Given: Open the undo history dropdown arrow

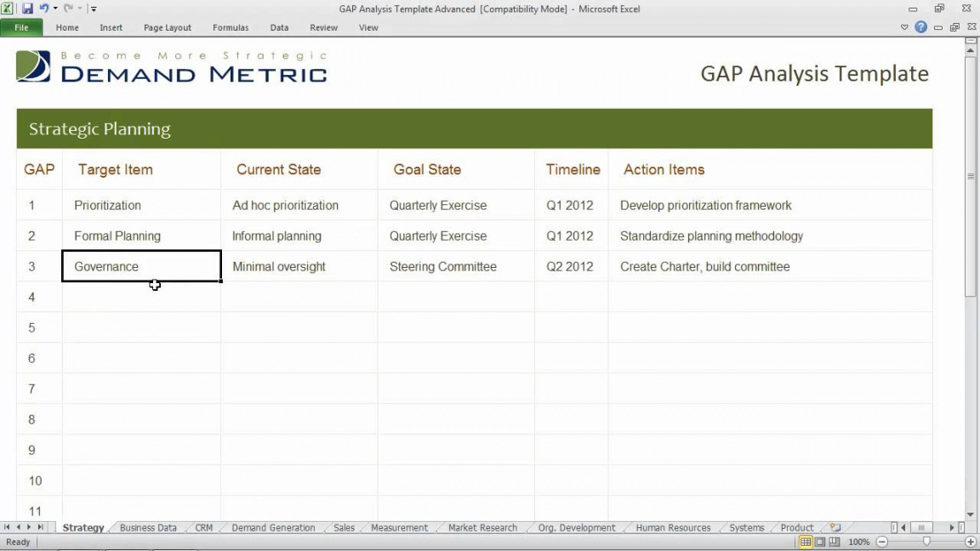Looking at the screenshot, I should pos(55,9).
